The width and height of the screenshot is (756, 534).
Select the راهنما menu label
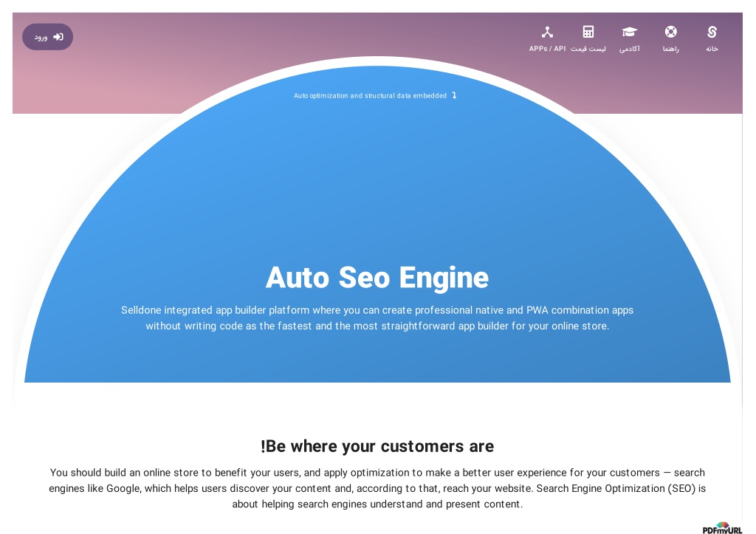tap(670, 49)
